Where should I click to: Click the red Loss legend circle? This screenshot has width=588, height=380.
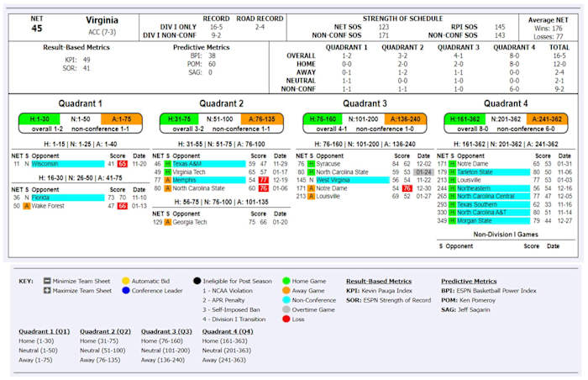click(x=285, y=319)
